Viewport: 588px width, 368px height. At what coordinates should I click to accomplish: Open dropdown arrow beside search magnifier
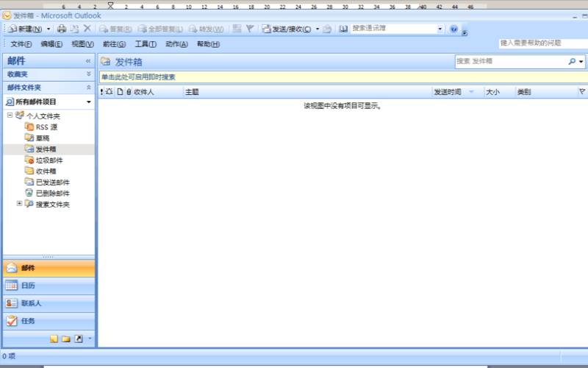coord(581,62)
